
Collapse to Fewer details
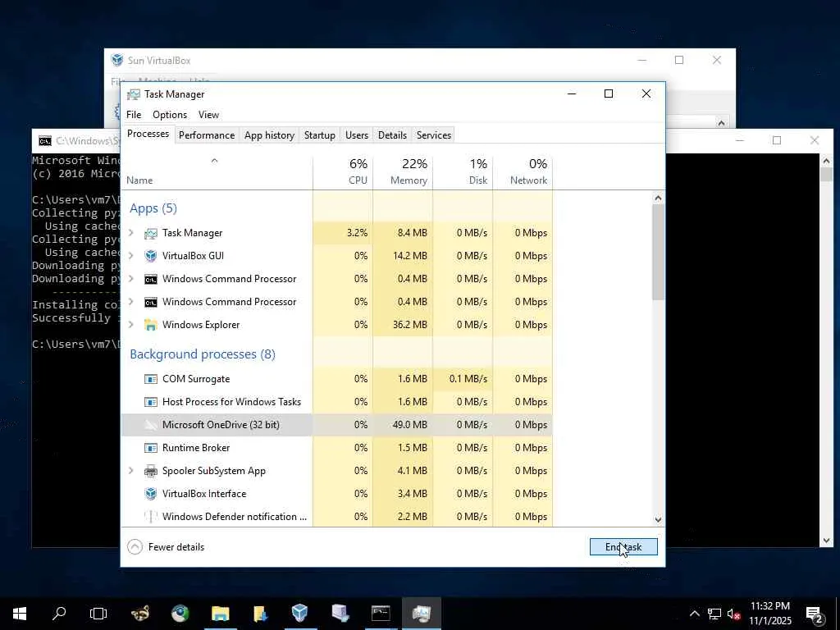pyautogui.click(x=166, y=547)
